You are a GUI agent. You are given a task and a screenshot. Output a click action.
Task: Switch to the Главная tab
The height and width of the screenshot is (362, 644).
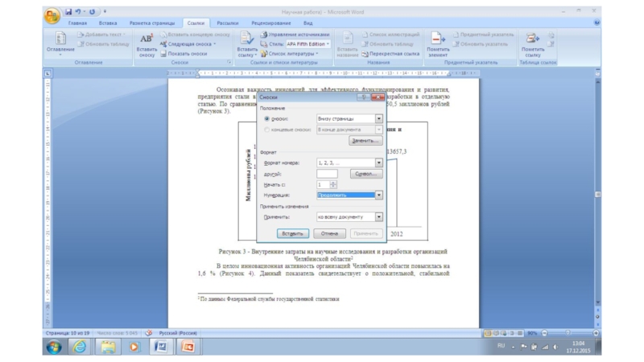77,23
